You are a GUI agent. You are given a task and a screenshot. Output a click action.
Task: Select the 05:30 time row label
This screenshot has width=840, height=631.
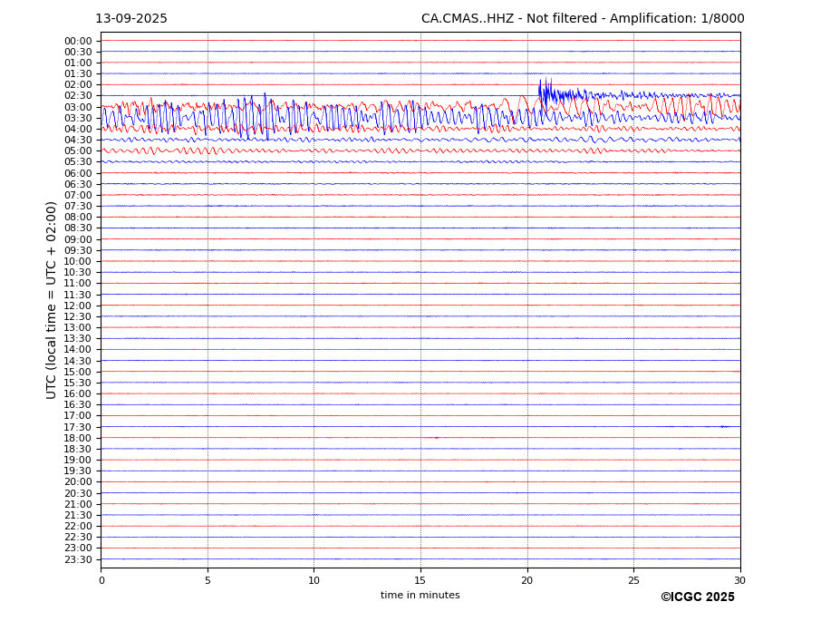(78, 162)
